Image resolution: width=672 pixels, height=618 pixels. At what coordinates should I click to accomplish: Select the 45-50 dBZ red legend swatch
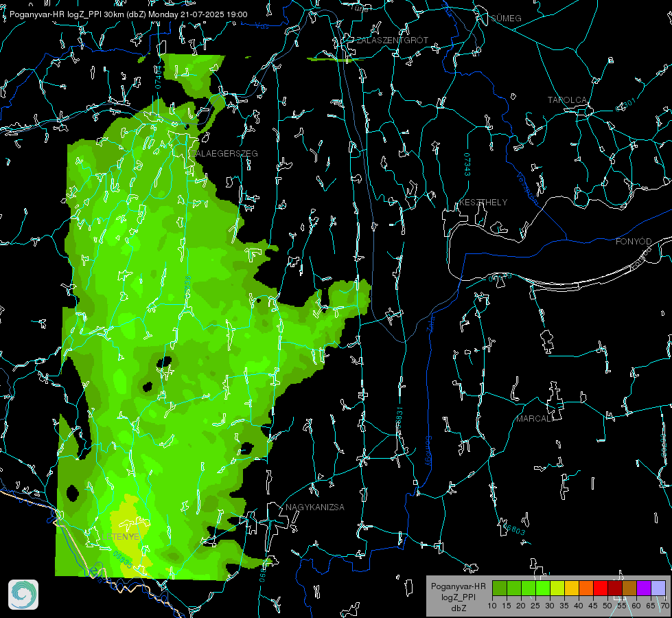click(x=601, y=588)
